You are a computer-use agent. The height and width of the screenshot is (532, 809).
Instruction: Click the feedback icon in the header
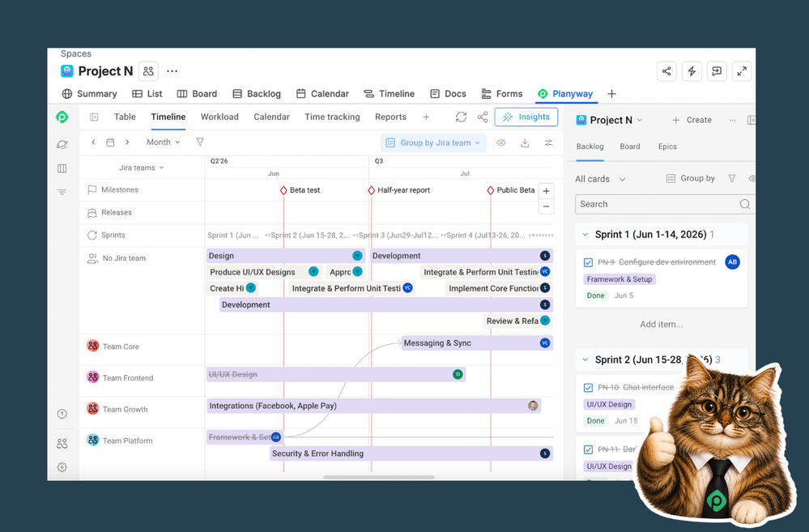click(x=717, y=71)
